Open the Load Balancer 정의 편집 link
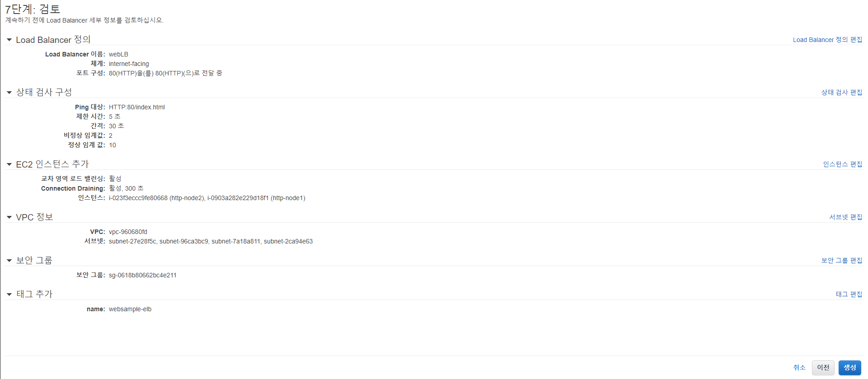This screenshot has height=379, width=868. click(827, 40)
